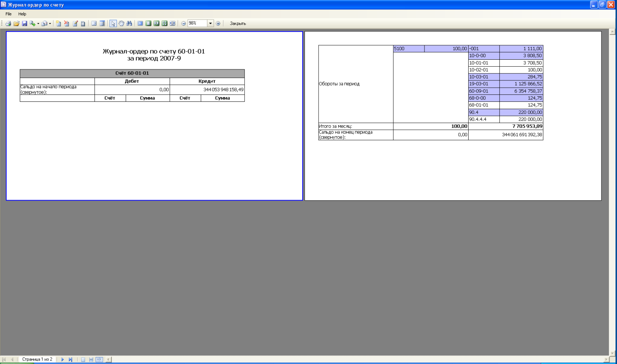This screenshot has width=617, height=364.
Task: Click the 'Страница 1 из 2' page indicator
Action: coord(37,359)
